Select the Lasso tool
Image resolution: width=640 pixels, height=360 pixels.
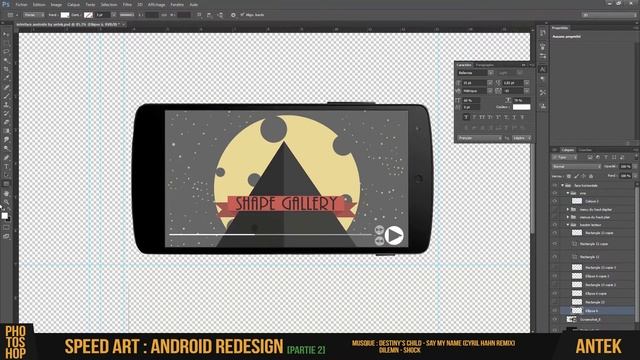(x=6, y=52)
